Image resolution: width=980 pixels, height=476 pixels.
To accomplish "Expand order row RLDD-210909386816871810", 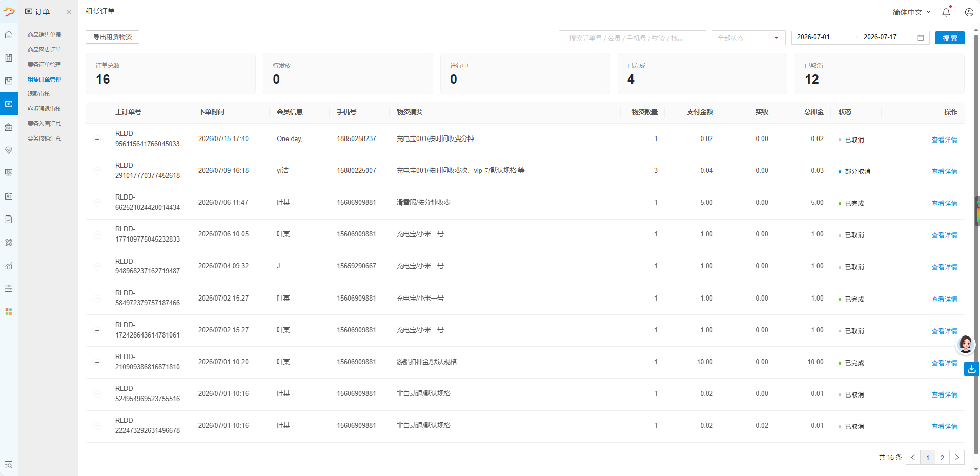I will tap(97, 363).
